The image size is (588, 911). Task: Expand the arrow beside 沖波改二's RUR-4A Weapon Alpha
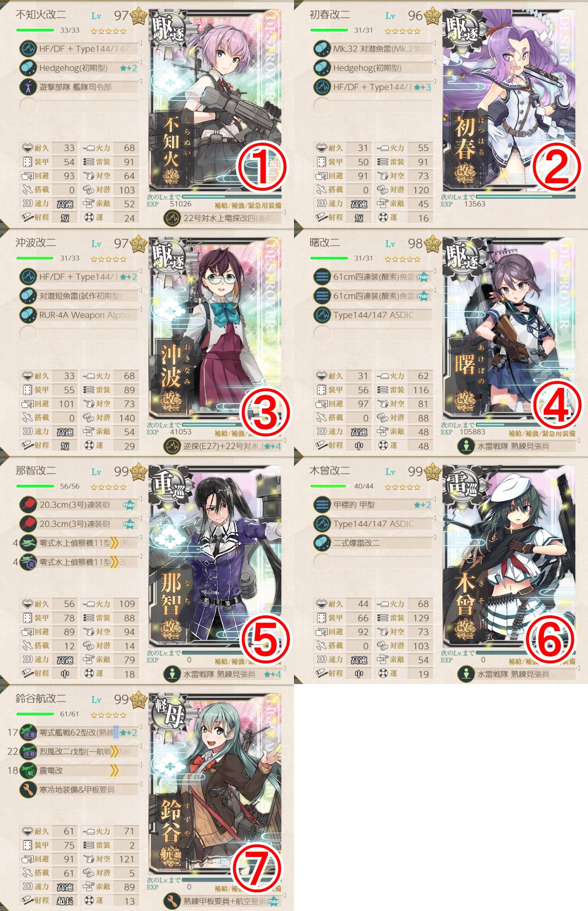point(140,310)
